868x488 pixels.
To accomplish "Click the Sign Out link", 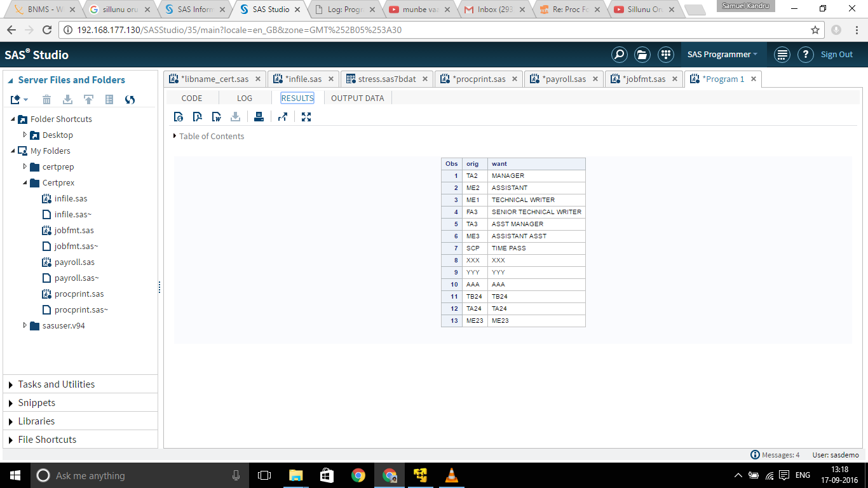I will click(x=837, y=55).
